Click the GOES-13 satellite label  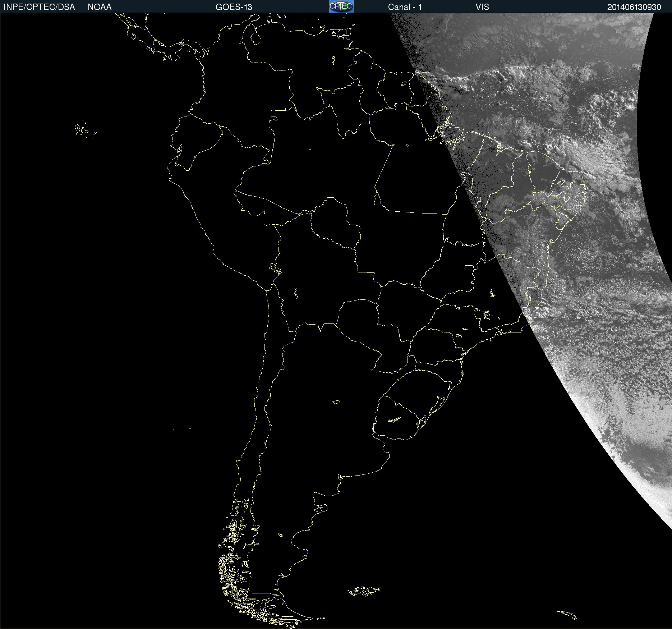coord(234,7)
